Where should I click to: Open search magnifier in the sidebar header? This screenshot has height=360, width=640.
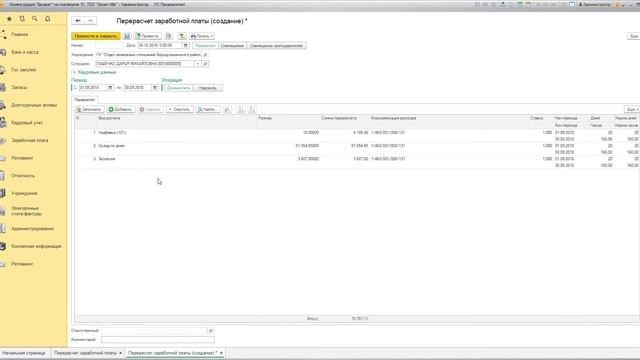pyautogui.click(x=35, y=19)
